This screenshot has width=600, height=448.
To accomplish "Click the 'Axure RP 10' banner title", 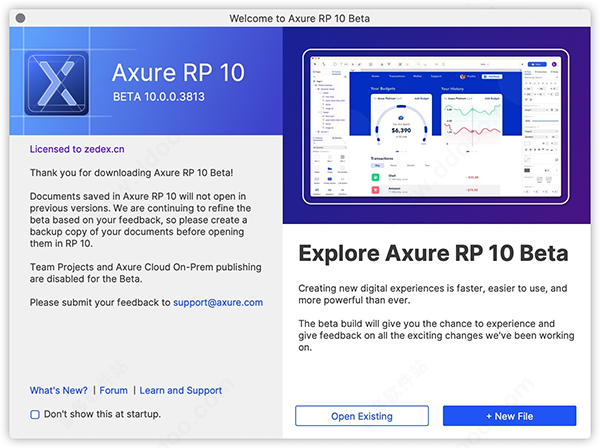I will 178,72.
